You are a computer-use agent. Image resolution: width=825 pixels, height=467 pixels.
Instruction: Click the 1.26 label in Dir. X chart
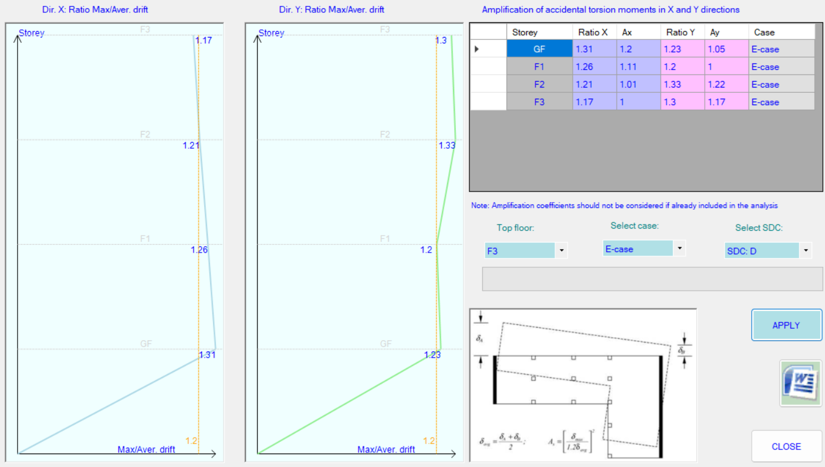tap(199, 250)
